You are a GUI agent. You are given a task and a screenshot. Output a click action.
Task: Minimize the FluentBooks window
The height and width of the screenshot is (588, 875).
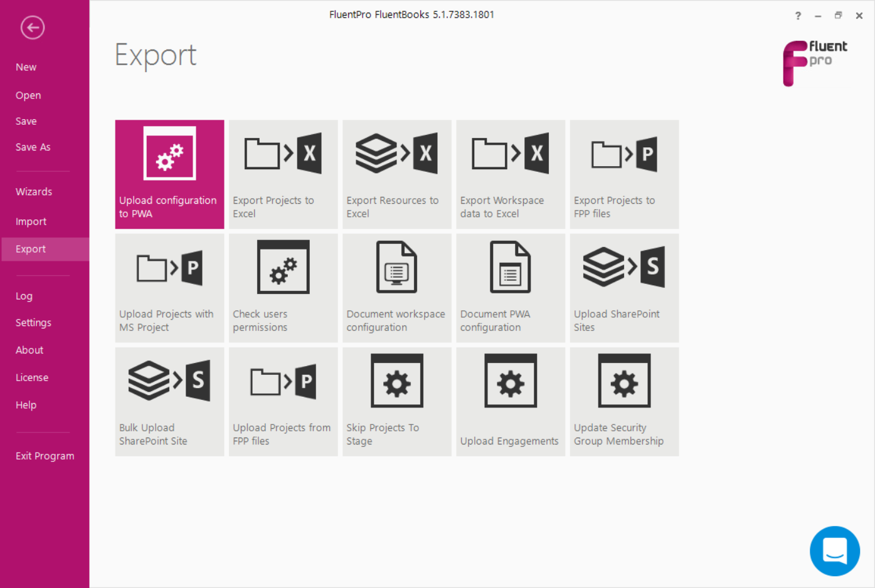pyautogui.click(x=818, y=16)
